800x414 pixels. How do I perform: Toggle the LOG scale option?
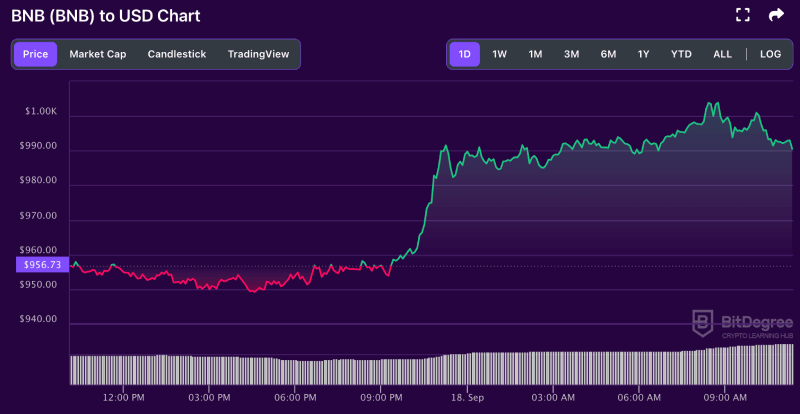coord(770,54)
